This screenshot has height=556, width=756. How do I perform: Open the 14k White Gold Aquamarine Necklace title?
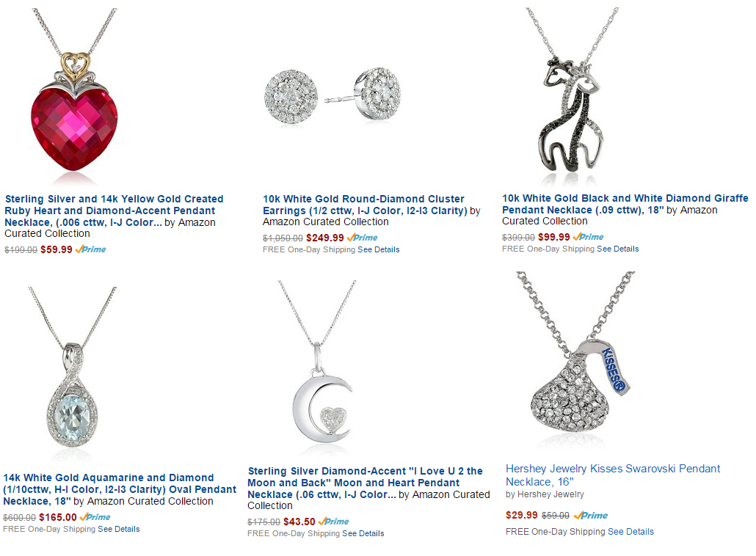coord(120,489)
